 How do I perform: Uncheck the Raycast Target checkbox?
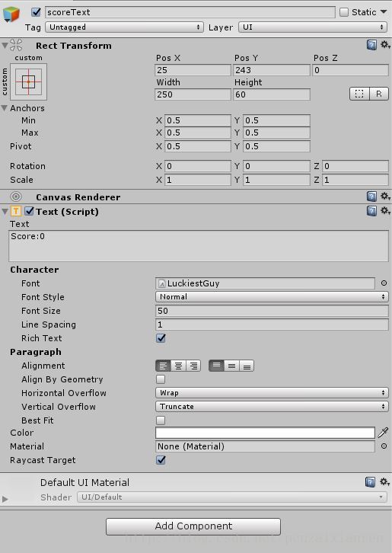[x=161, y=460]
